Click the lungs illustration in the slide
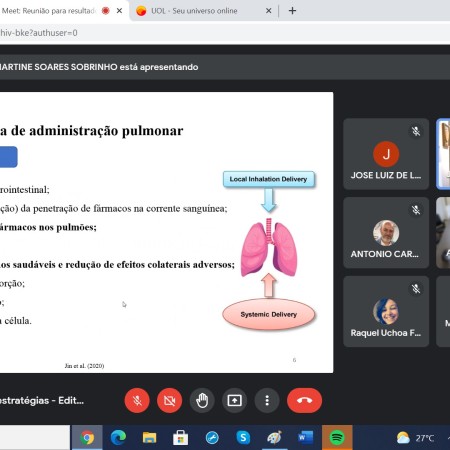 269,247
